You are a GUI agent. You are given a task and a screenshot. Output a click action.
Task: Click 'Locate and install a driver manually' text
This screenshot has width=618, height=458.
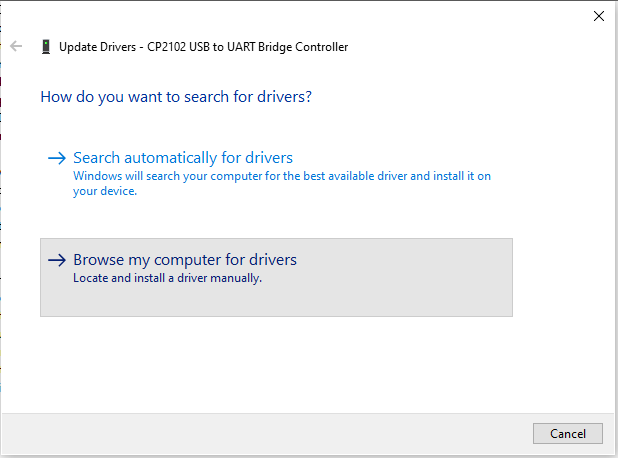click(x=168, y=278)
